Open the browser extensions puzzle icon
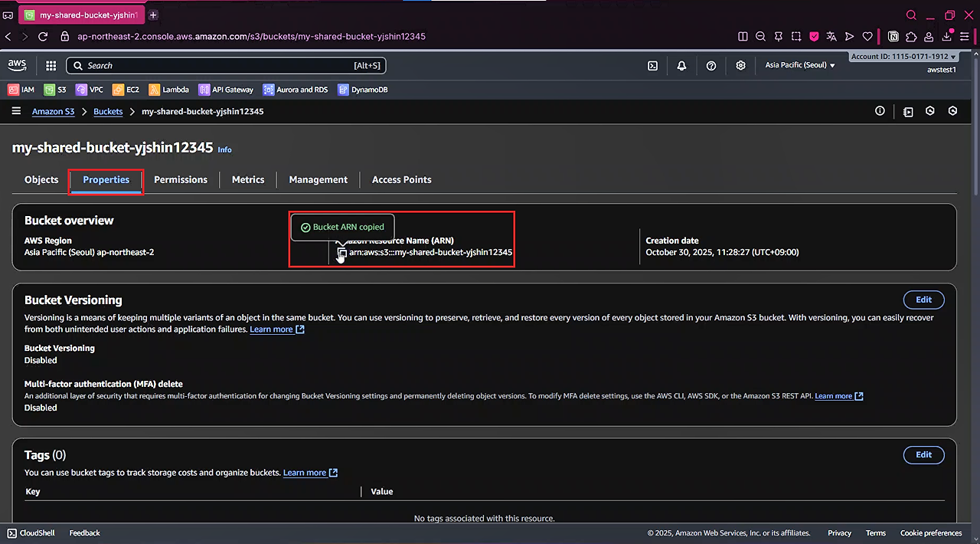Image resolution: width=980 pixels, height=544 pixels. pyautogui.click(x=911, y=36)
